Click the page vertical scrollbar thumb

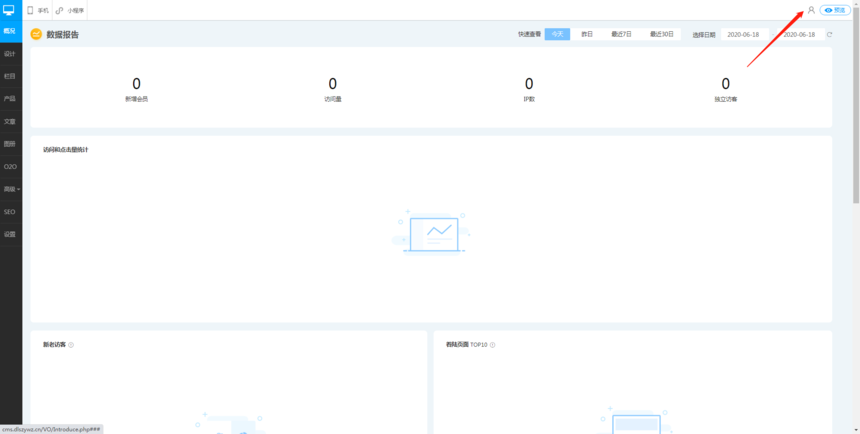click(856, 107)
